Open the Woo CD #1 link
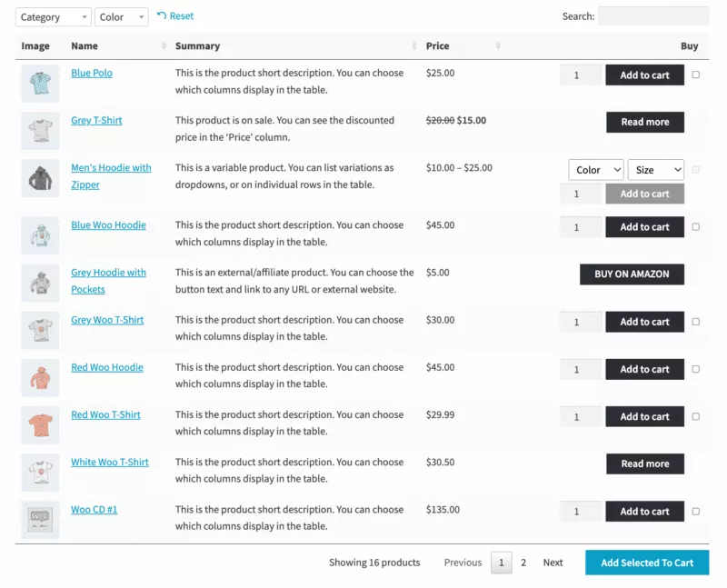This screenshot has height=588, width=727. pos(95,510)
